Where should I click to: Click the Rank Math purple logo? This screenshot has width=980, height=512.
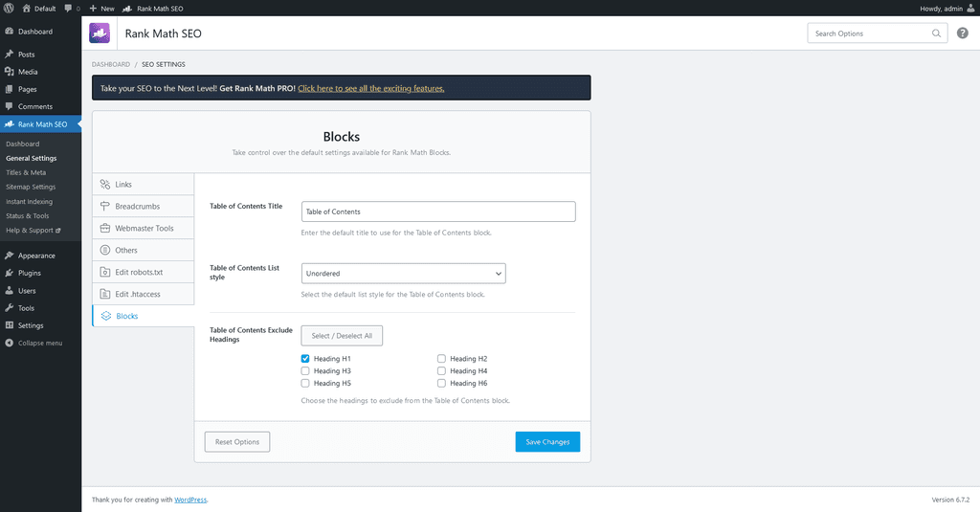point(100,33)
